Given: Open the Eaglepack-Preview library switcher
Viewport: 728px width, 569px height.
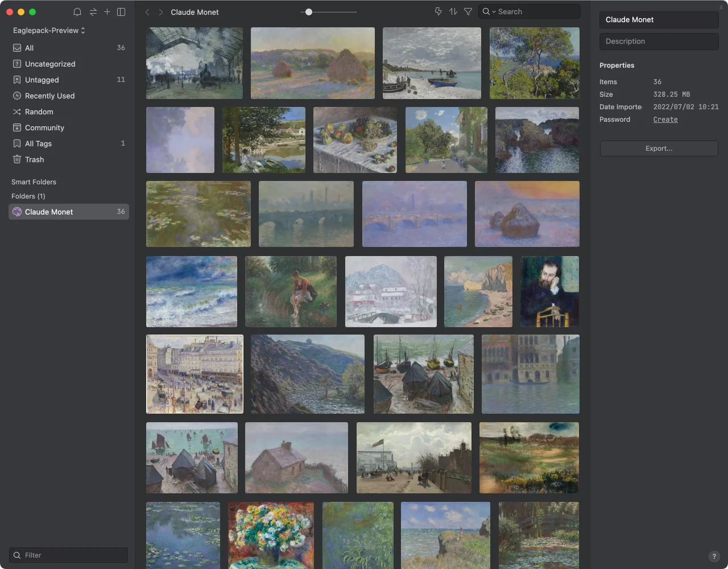Looking at the screenshot, I should coord(49,30).
